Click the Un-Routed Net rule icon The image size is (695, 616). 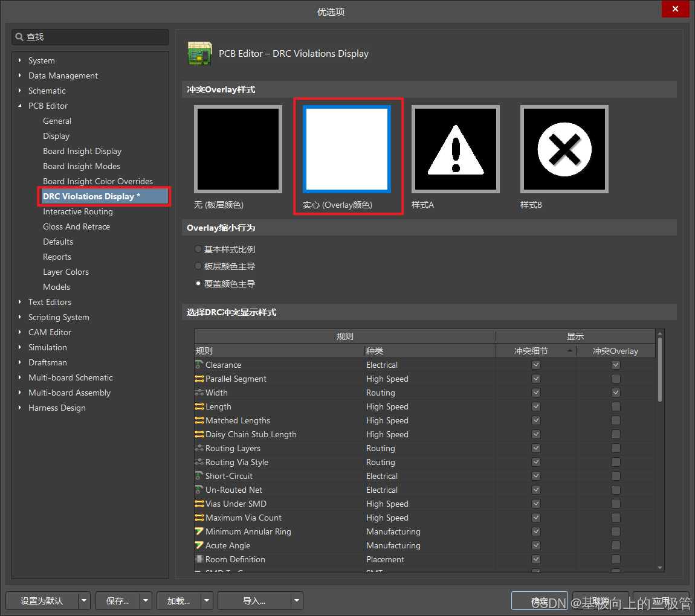pyautogui.click(x=199, y=490)
